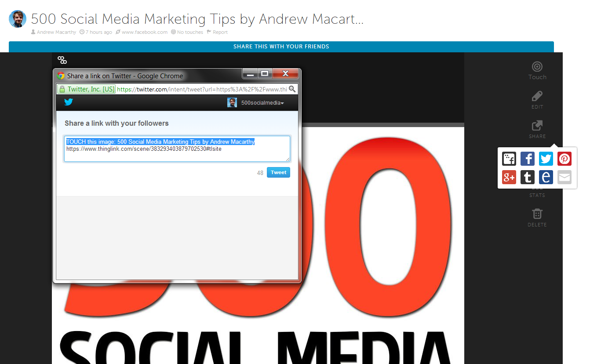Minimize the Twitter share popup window
This screenshot has height=364, width=590.
pos(250,73)
